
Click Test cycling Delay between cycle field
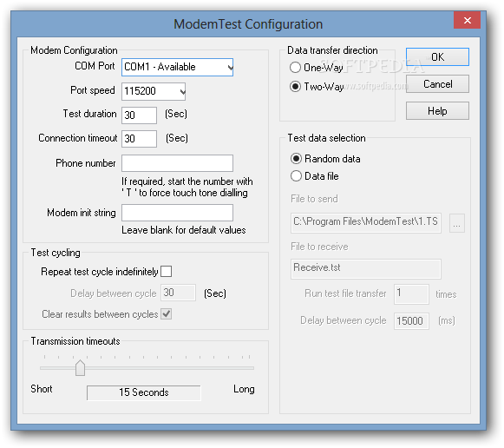pos(178,293)
